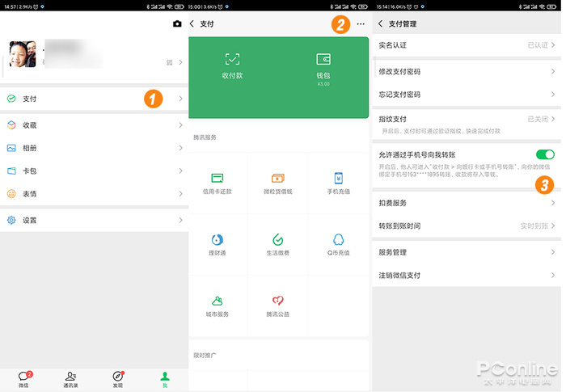Open 指纹支付 fingerprint payment setting
The image size is (566, 392).
point(467,124)
